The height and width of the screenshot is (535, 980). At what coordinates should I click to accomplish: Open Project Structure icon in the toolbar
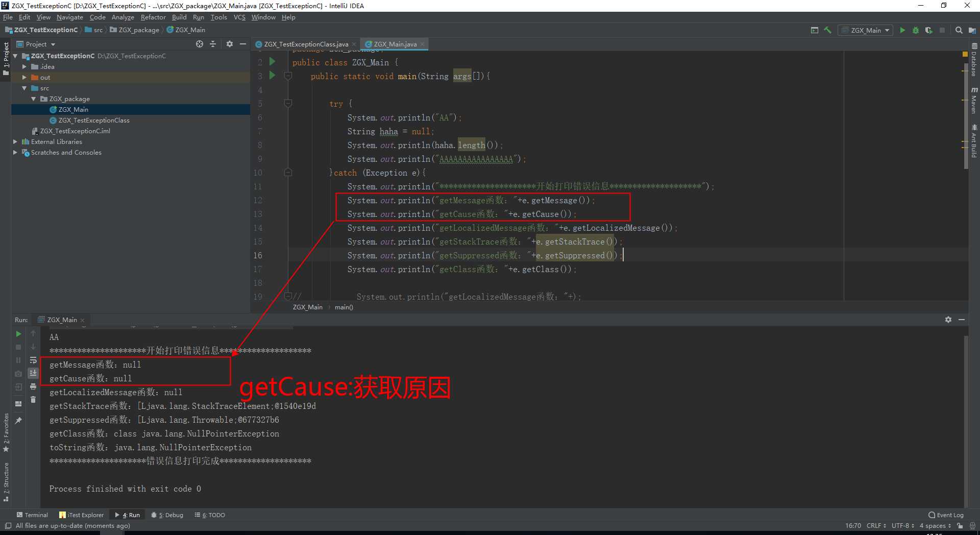(x=972, y=31)
